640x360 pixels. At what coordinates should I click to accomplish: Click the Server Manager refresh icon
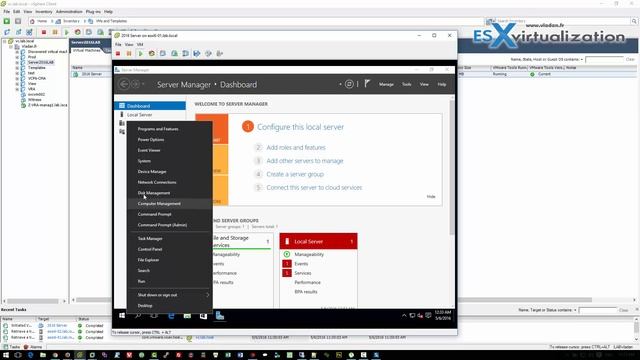(349, 84)
